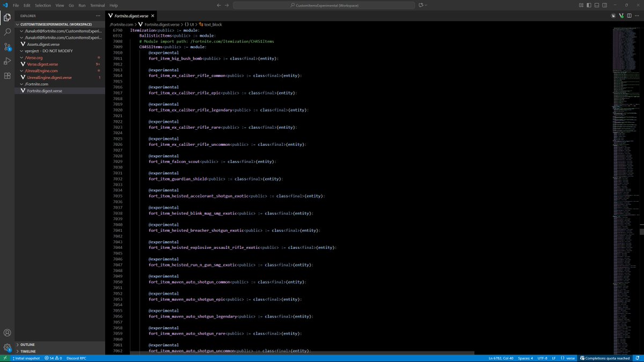Open the Extensions view
Viewport: 644px width, 362px height.
pos(7,76)
